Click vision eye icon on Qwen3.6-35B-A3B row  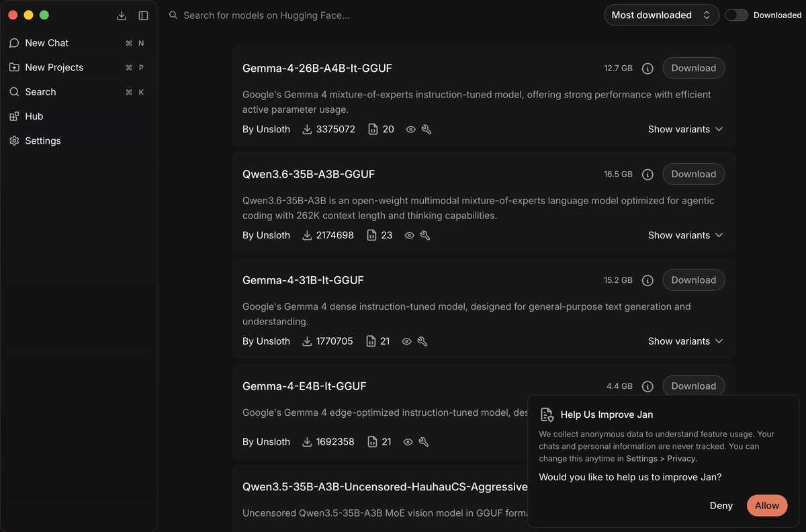[409, 236]
